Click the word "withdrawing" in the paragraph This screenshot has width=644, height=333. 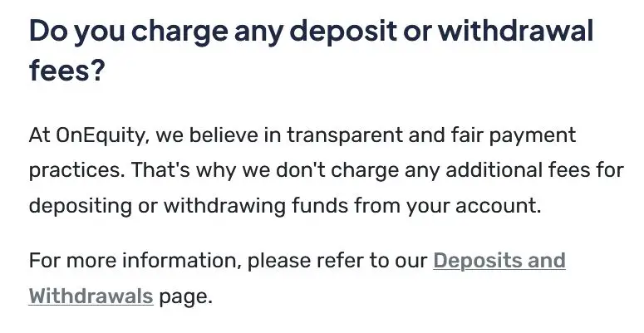199,206
